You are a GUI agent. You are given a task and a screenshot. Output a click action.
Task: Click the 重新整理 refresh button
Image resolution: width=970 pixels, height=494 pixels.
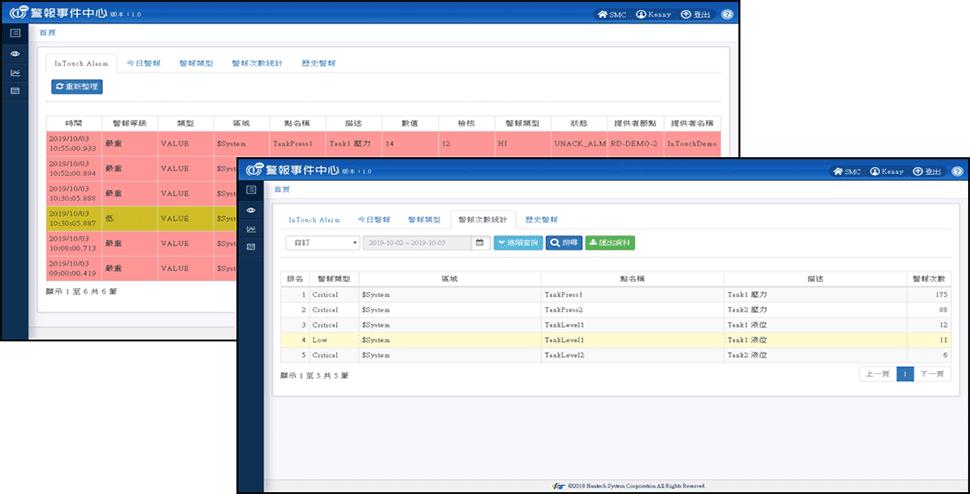click(x=77, y=87)
